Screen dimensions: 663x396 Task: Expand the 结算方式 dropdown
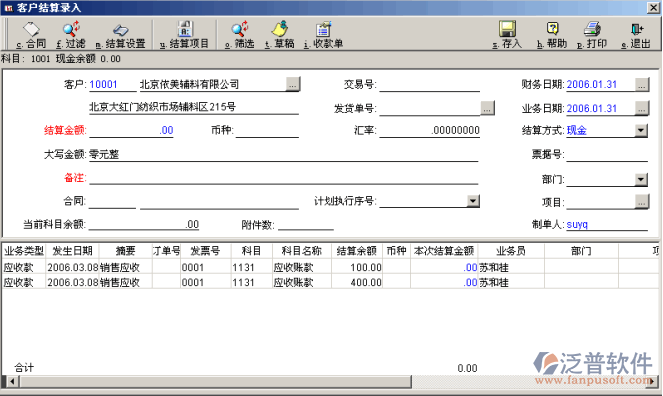click(x=641, y=131)
